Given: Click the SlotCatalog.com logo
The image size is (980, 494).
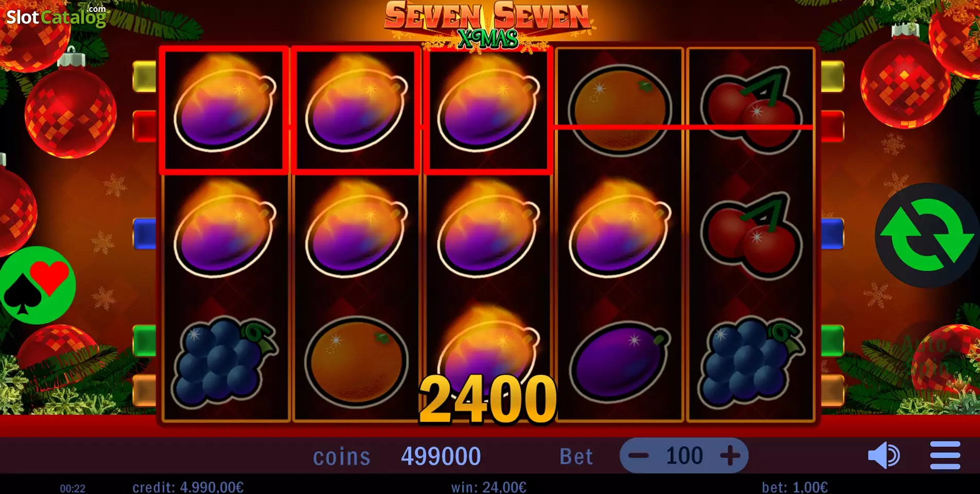Looking at the screenshot, I should click(x=56, y=16).
